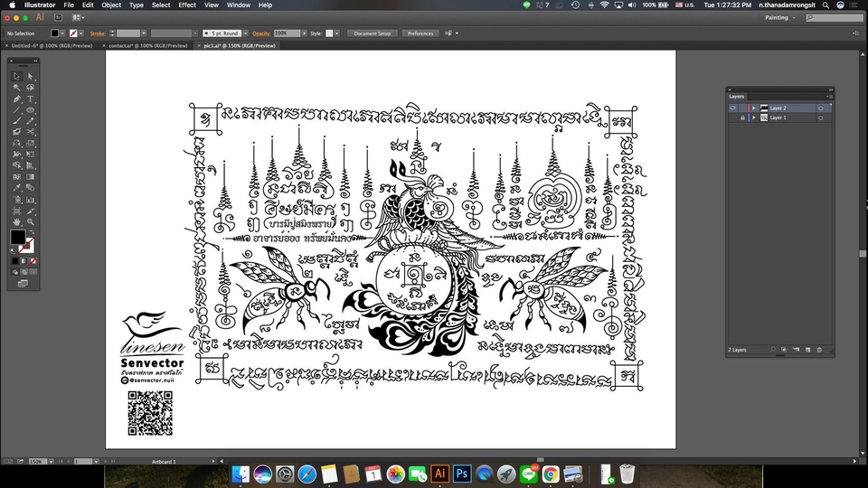Open the stroke color dropdown in control bar

coord(81,33)
